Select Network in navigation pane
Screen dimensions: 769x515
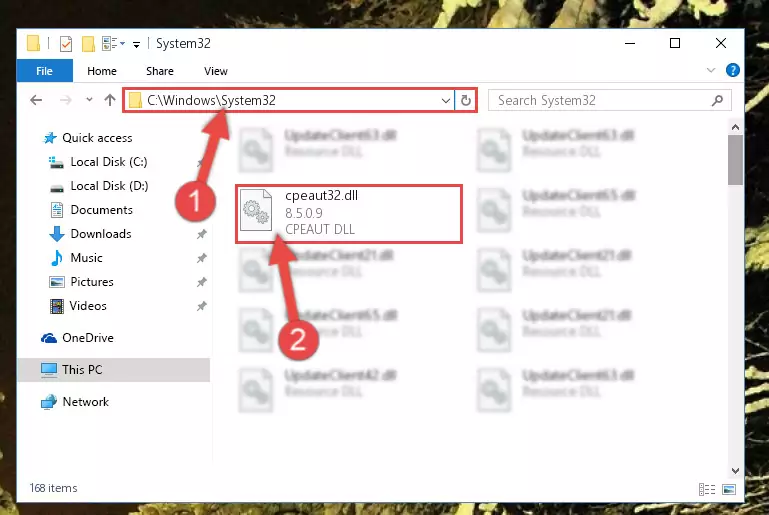point(85,402)
